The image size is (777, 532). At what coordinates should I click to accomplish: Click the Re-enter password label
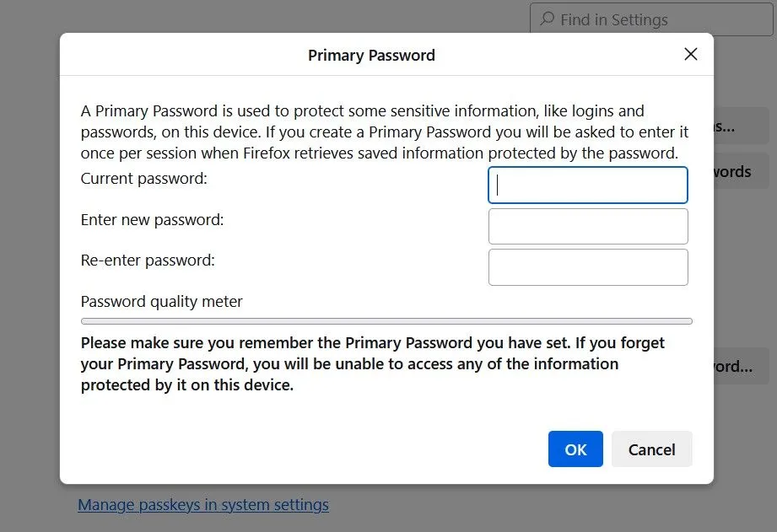point(148,261)
